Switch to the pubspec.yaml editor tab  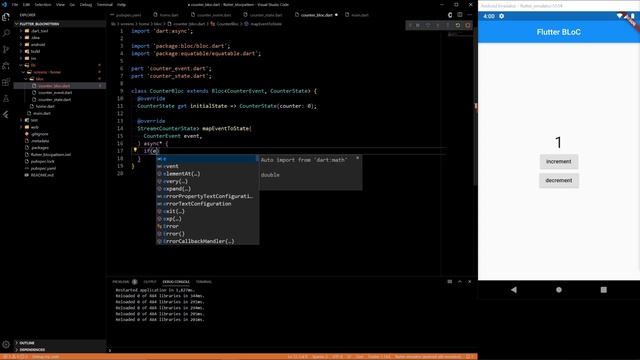[128, 15]
